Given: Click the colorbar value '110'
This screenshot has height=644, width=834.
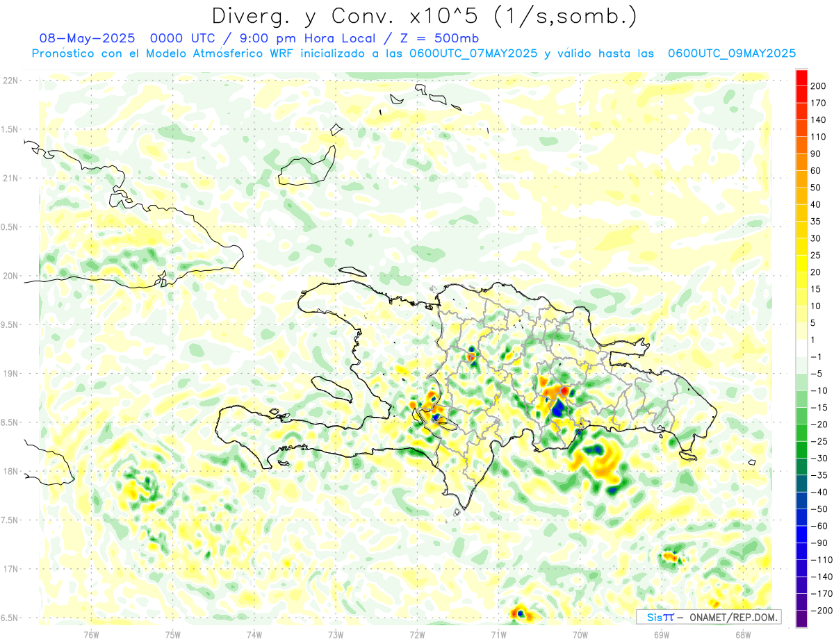Looking at the screenshot, I should (x=819, y=137).
